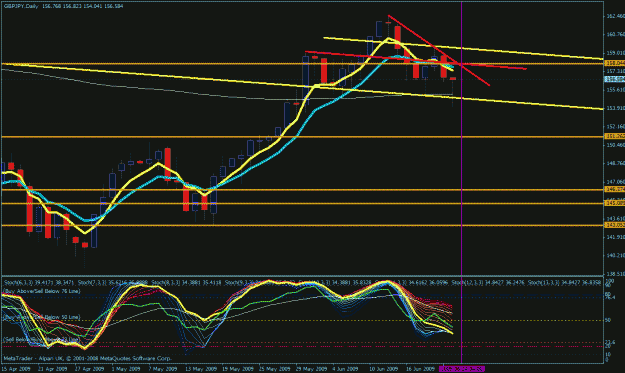Select the orange 145.089 level price tag
This screenshot has width=625, height=373.
pos(615,203)
